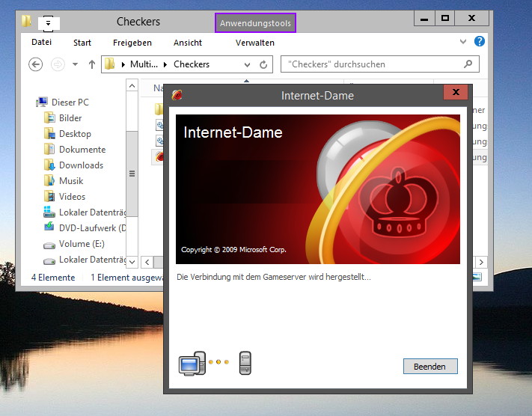Click the Multi... breadcrumb segment
Screen dimensions: 532x416
click(x=144, y=64)
